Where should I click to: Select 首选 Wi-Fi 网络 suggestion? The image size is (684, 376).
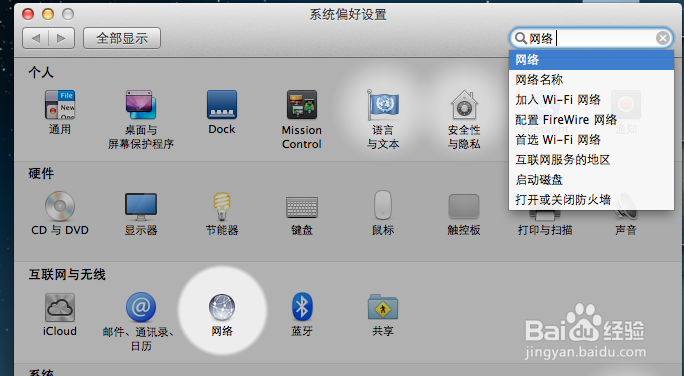pyautogui.click(x=592, y=140)
